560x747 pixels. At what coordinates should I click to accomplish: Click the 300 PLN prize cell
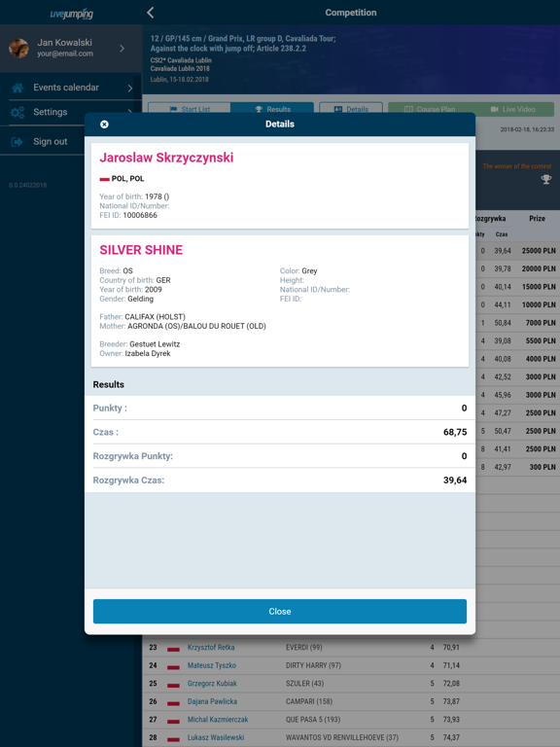542,467
